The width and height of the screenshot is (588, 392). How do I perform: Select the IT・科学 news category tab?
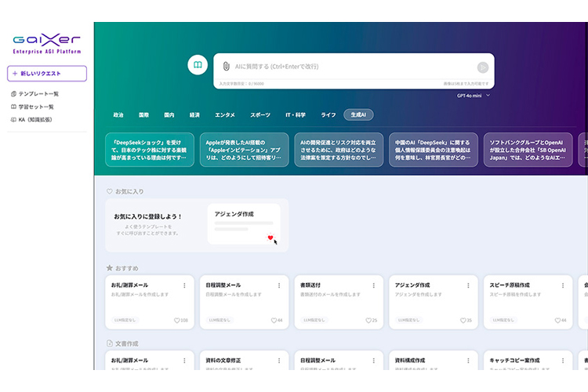(x=295, y=114)
